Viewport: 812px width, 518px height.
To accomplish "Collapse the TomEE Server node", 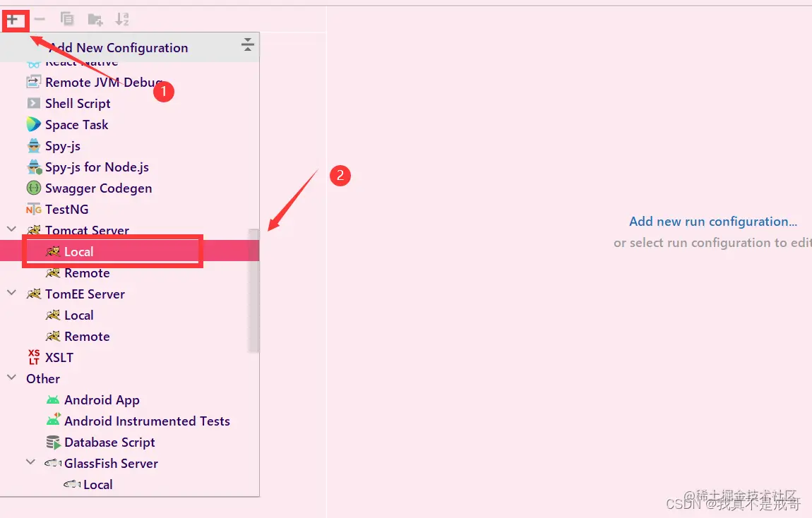I will [x=11, y=293].
